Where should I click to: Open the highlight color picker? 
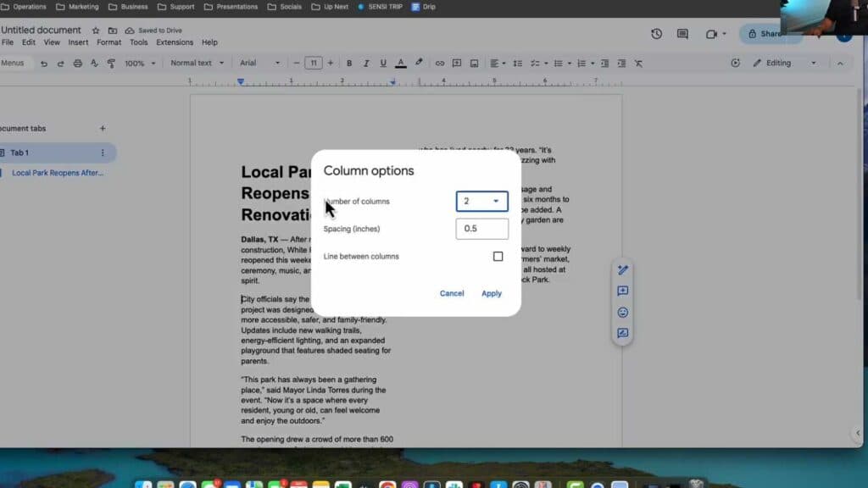[x=419, y=63]
